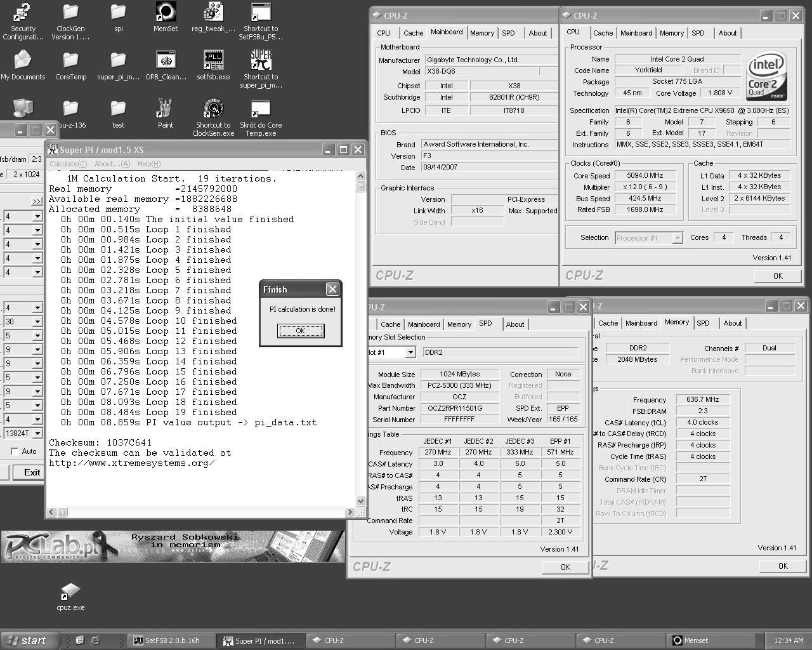Click OK in the CPU-Z processor window
Viewport: 812px width, 650px height.
coord(778,276)
